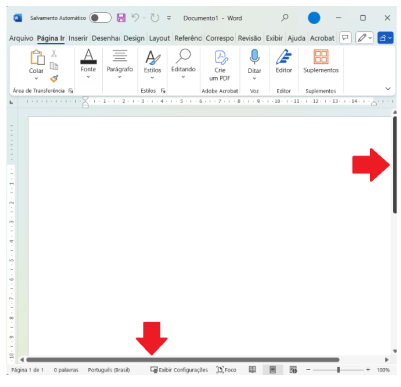
Task: Open the Estilos pane dialog launcher
Action: point(163,91)
